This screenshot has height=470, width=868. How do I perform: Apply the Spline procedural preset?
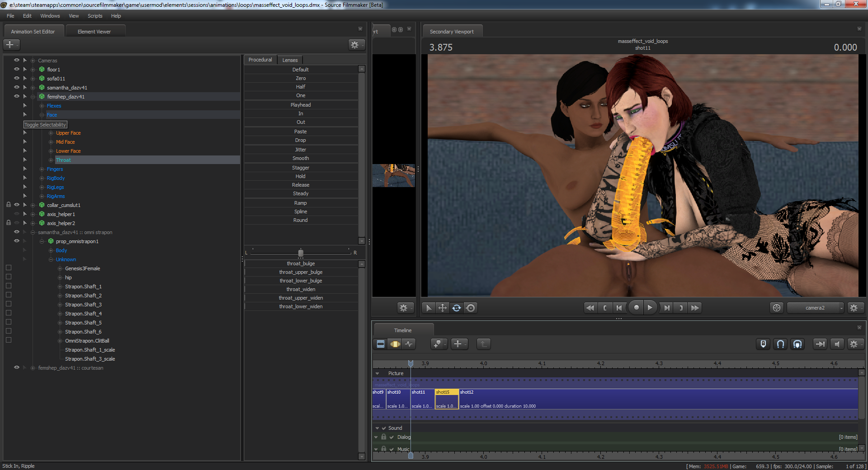[x=301, y=211]
